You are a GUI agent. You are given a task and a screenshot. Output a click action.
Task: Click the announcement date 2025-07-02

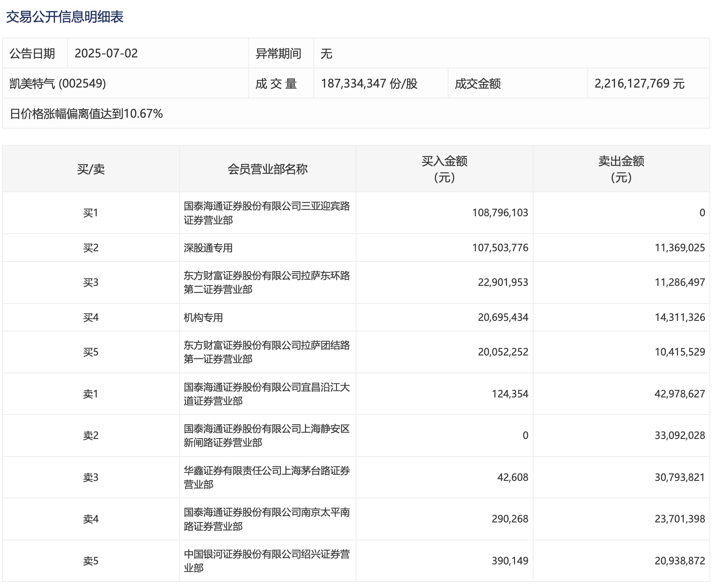pos(106,53)
